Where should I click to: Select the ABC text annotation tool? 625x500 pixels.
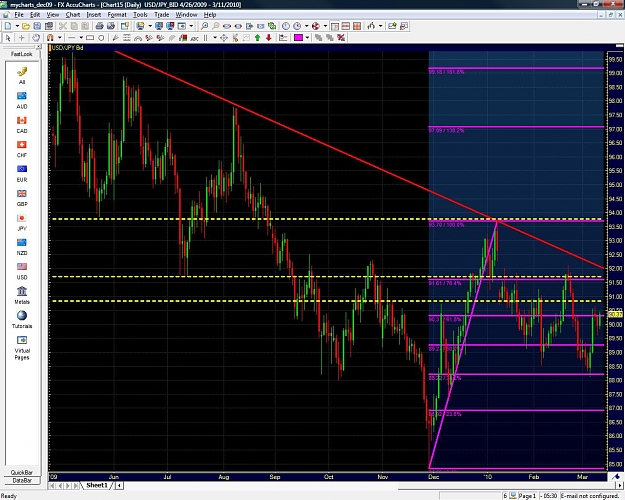[x=195, y=39]
